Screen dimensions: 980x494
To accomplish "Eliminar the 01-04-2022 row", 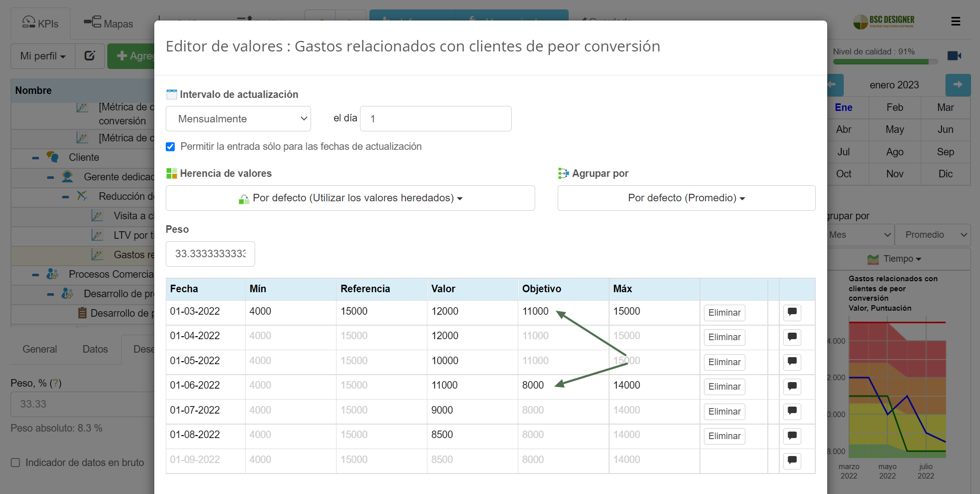I will (724, 337).
